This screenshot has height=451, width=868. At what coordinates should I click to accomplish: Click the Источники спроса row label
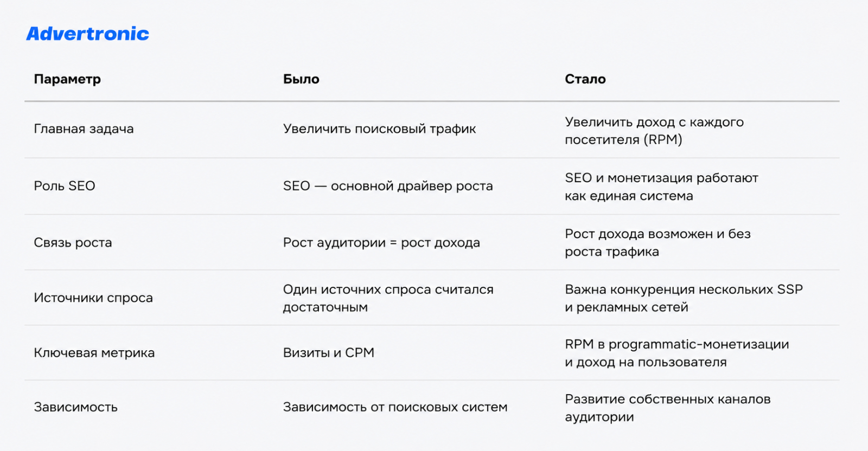pos(93,298)
